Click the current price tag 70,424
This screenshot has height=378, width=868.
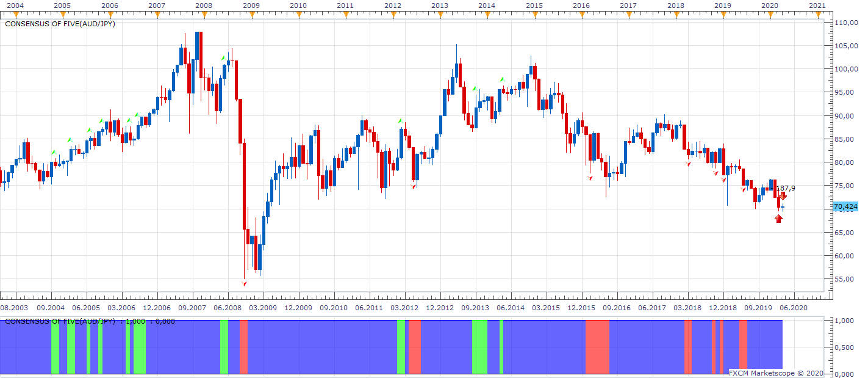[x=845, y=207]
